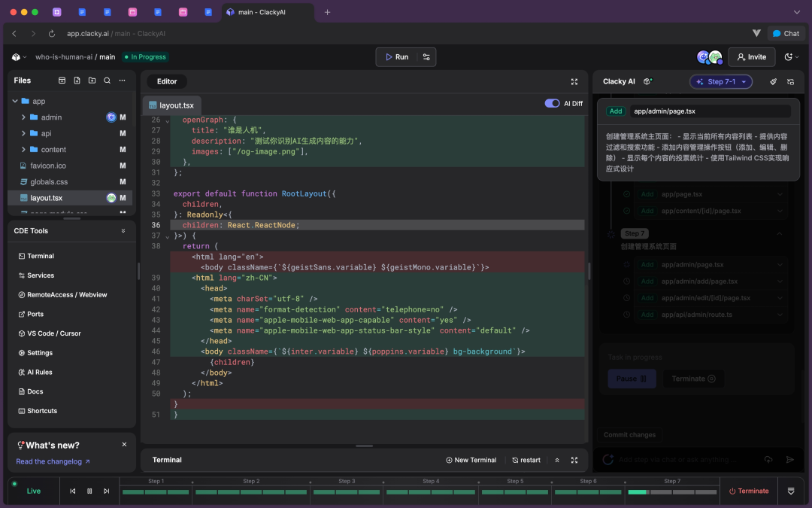Collapse the app folder in Files tree

coord(15,100)
